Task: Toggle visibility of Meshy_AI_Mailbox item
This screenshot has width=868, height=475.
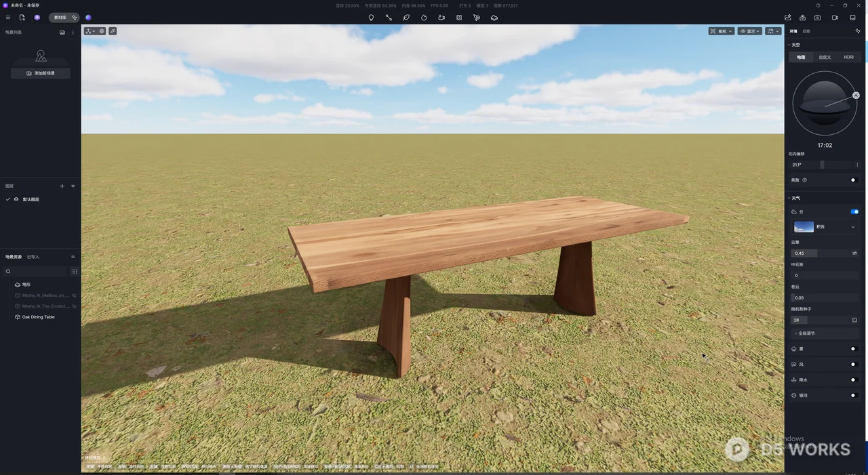Action: point(75,295)
